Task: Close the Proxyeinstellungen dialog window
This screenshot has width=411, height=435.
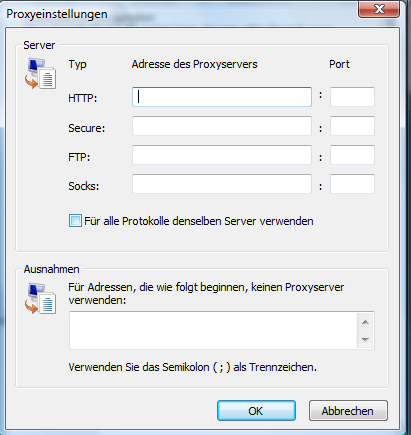Action: (x=379, y=9)
